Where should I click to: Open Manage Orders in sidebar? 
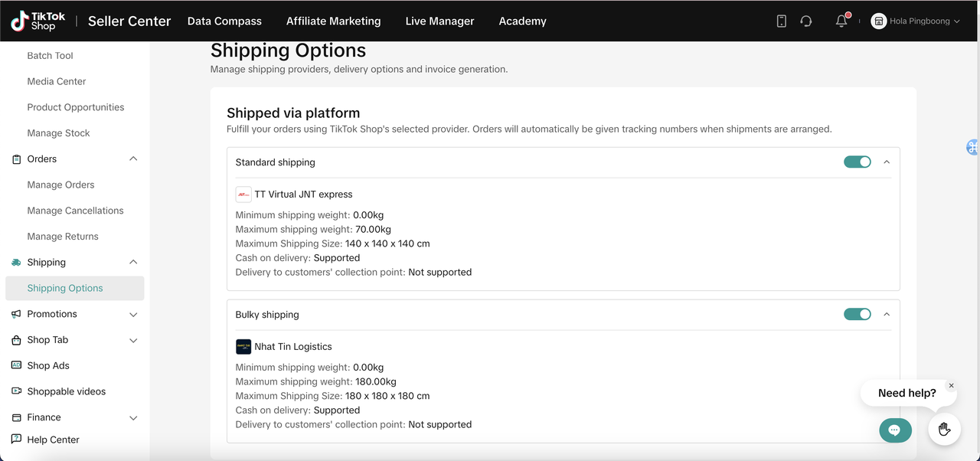pyautogui.click(x=60, y=185)
